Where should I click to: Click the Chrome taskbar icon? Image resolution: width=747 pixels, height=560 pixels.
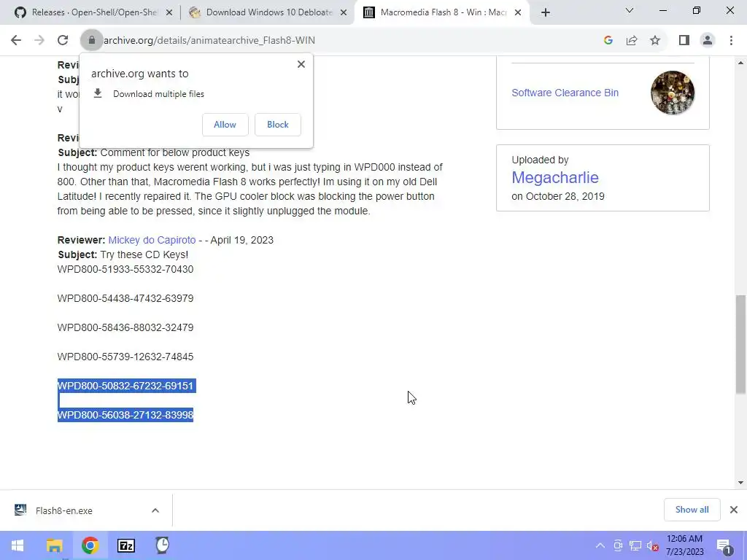(x=90, y=545)
